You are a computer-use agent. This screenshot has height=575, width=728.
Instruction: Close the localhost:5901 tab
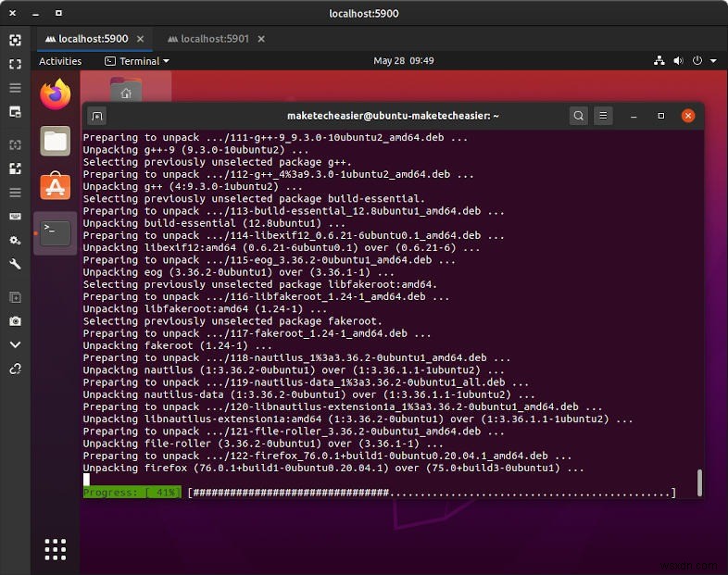[261, 39]
